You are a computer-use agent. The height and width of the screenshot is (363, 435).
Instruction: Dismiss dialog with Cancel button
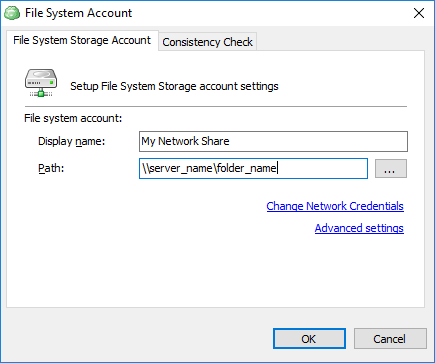(x=390, y=339)
